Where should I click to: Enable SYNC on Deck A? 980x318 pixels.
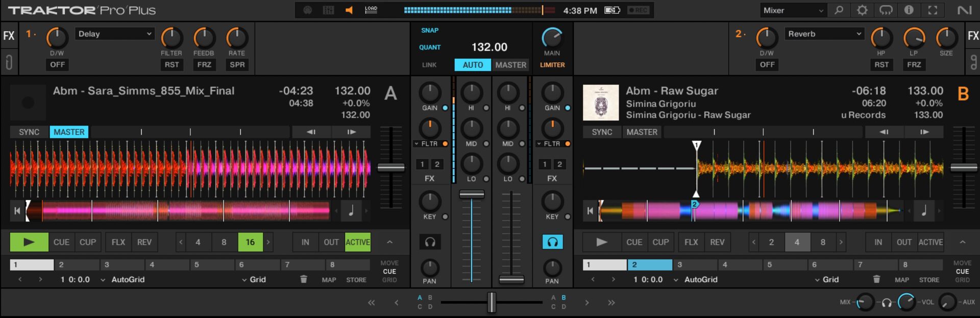pos(29,132)
